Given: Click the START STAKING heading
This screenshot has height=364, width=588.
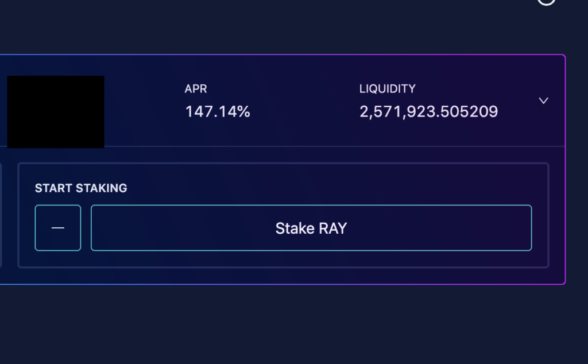Looking at the screenshot, I should (81, 188).
